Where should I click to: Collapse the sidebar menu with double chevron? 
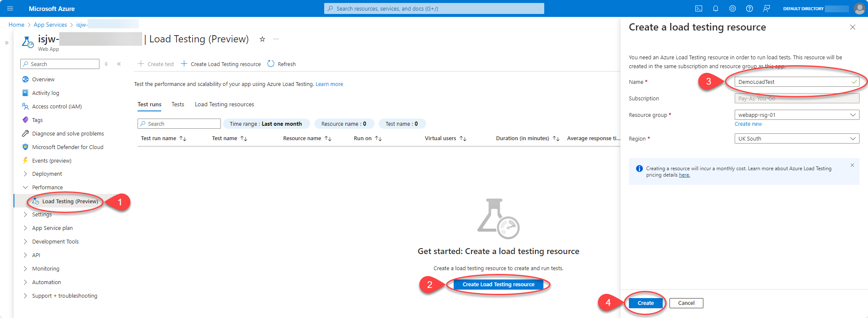point(119,64)
